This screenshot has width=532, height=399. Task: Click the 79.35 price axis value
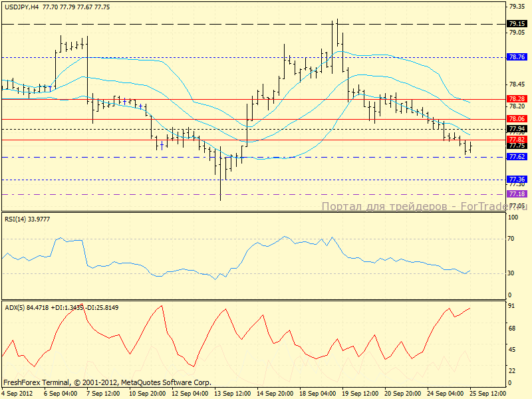pyautogui.click(x=517, y=6)
